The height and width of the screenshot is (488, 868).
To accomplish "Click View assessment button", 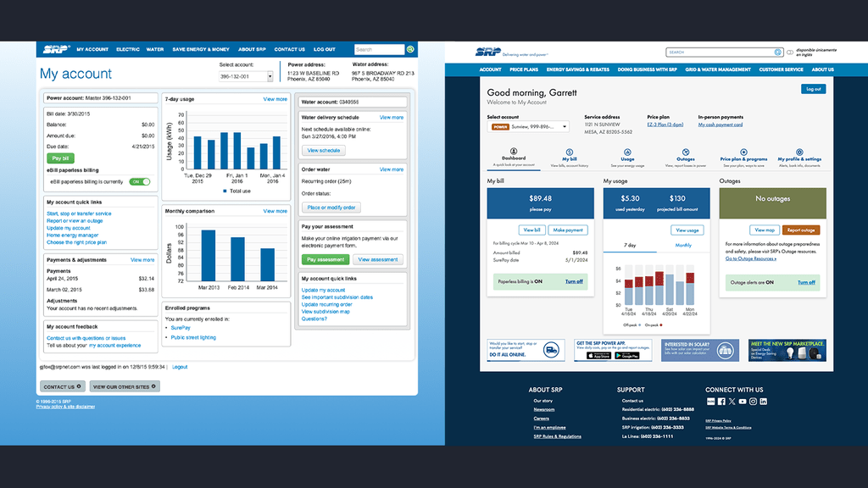I will pos(377,259).
